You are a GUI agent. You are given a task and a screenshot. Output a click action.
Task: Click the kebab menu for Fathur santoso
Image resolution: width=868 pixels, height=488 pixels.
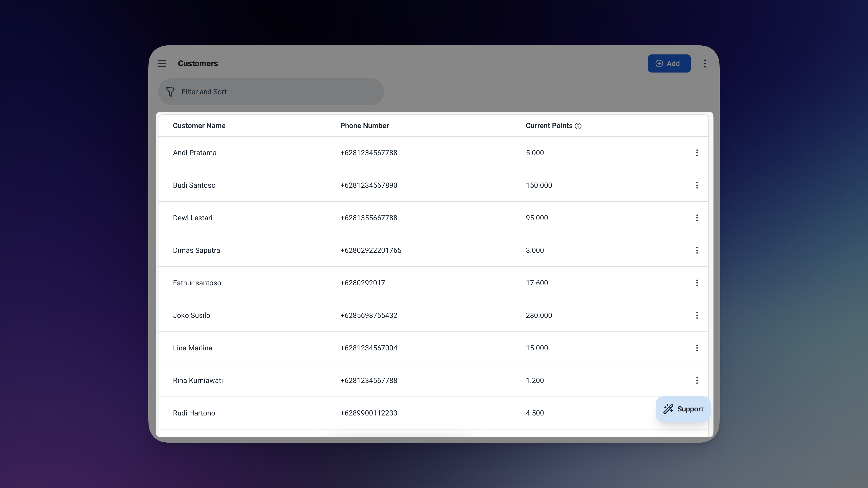697,283
